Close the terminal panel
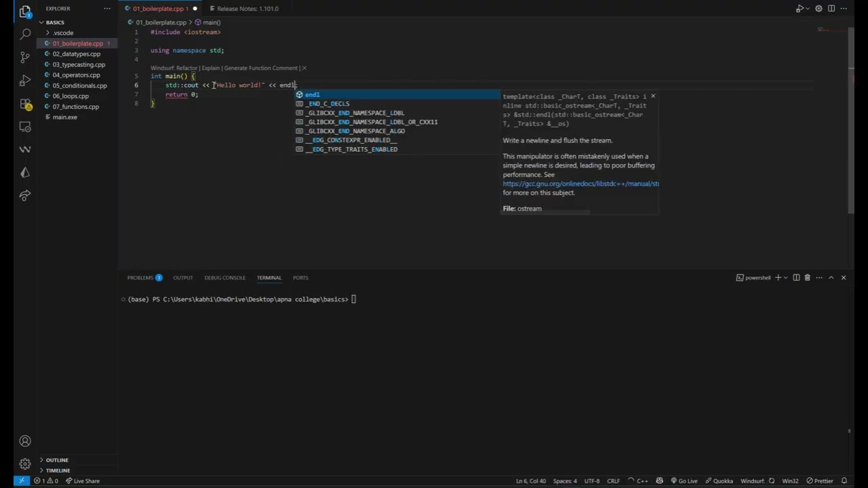This screenshot has height=488, width=868. point(844,277)
